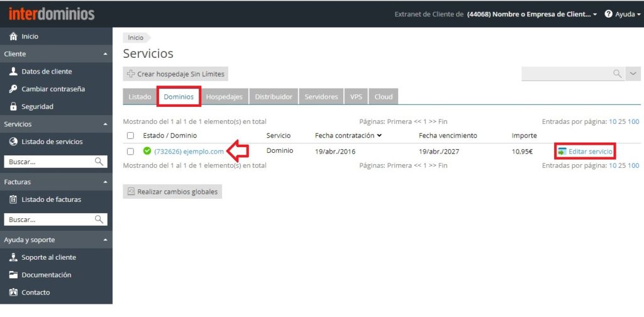
Task: Click the Importe column header
Action: (x=524, y=135)
